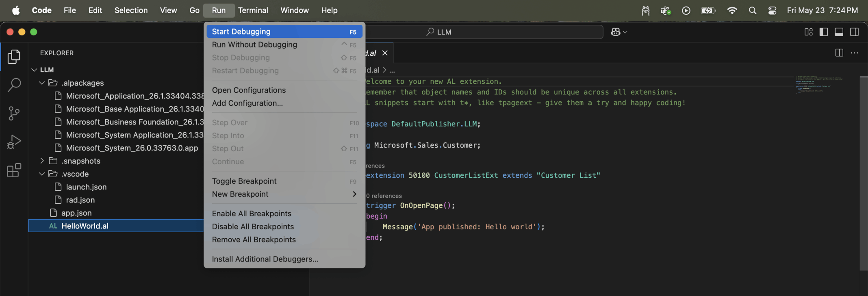Click the editor vertical scrollbar
Image resolution: width=868 pixels, height=296 pixels.
click(x=864, y=173)
